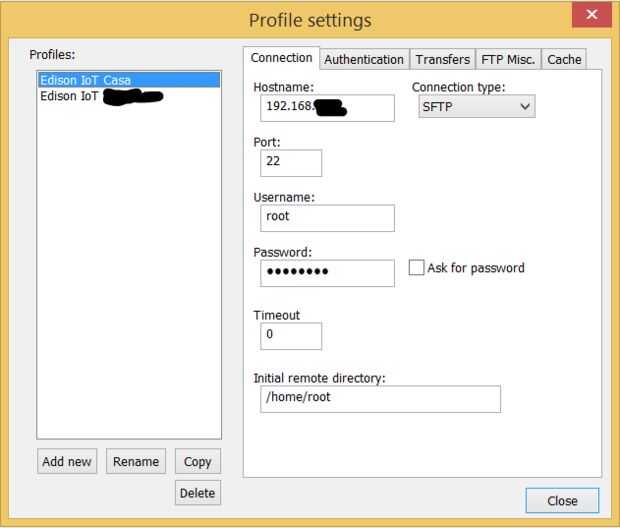Click the Password field
The height and width of the screenshot is (528, 620).
pos(326,272)
